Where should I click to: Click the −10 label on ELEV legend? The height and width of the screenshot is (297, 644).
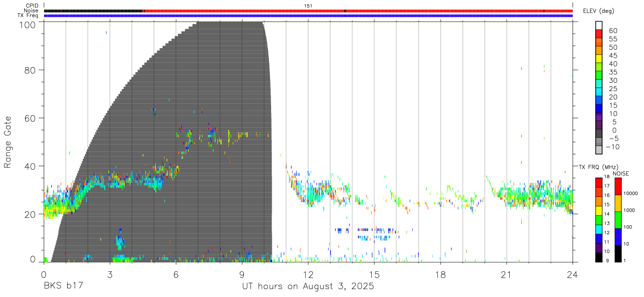(x=613, y=147)
